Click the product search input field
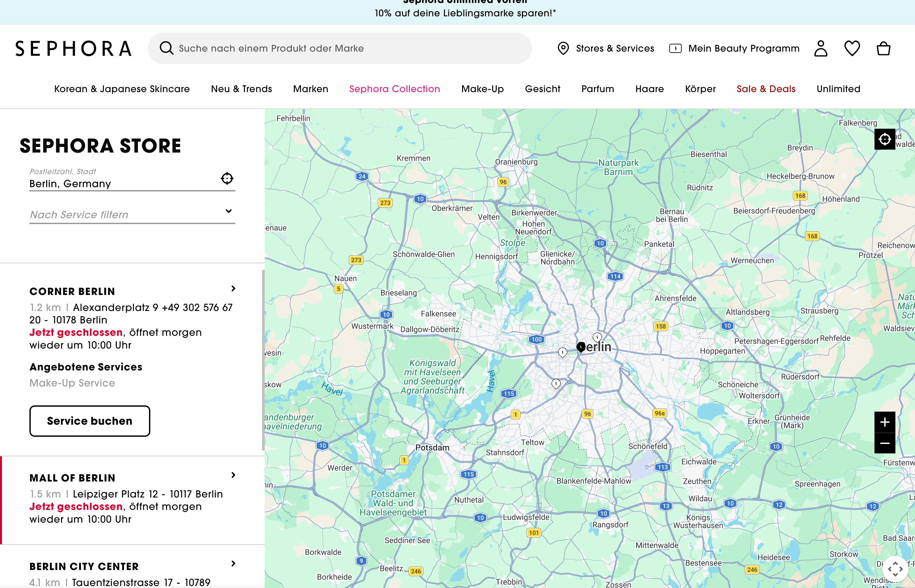The height and width of the screenshot is (588, 915). pos(340,48)
